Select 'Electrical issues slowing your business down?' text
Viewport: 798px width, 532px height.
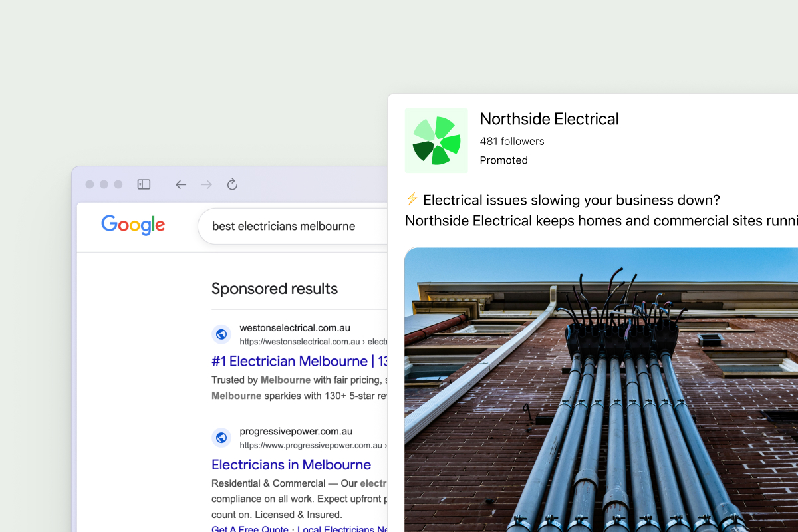571,200
